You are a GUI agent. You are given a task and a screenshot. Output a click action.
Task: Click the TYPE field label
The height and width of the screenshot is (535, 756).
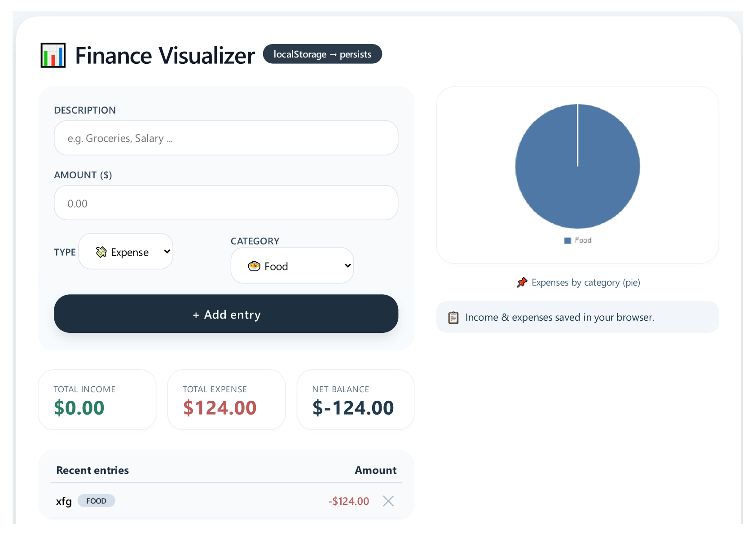click(65, 252)
